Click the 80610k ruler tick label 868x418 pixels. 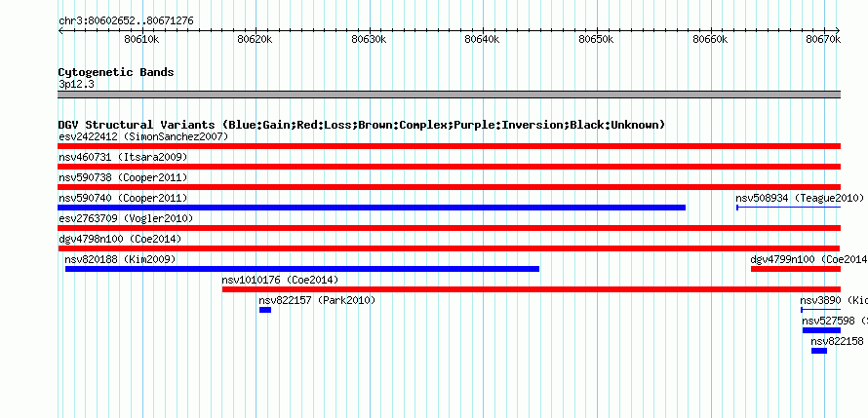click(x=142, y=39)
